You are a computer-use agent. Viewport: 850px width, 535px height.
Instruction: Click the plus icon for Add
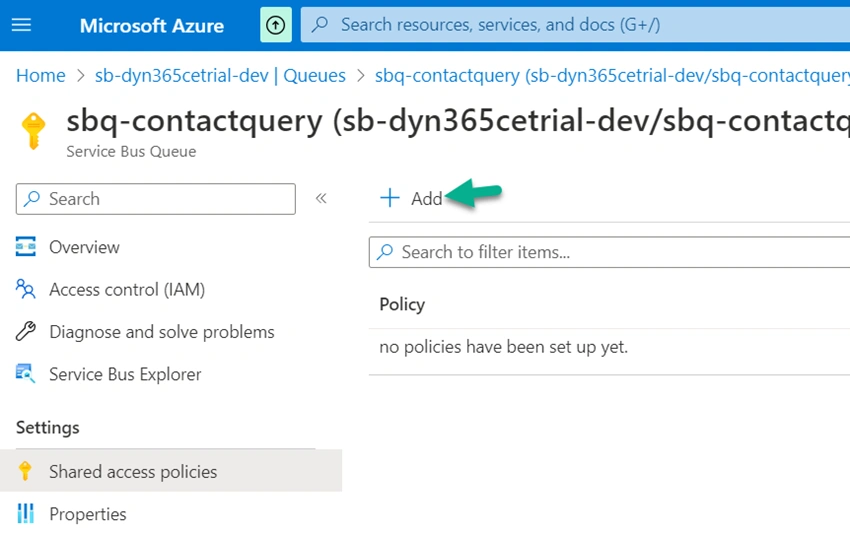389,198
